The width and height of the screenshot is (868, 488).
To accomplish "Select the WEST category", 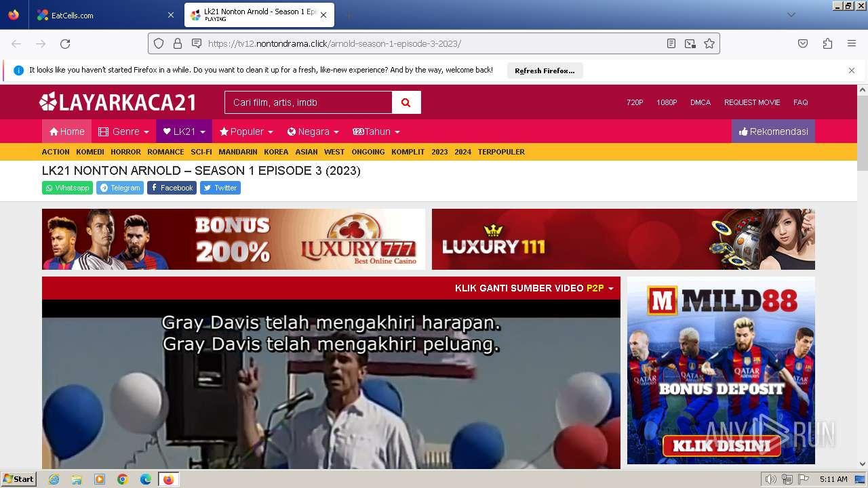I will [x=334, y=152].
